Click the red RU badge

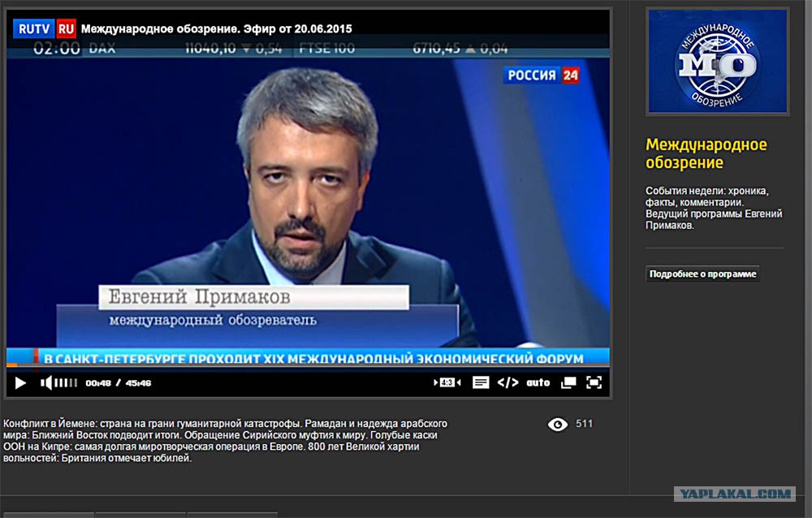[66, 28]
